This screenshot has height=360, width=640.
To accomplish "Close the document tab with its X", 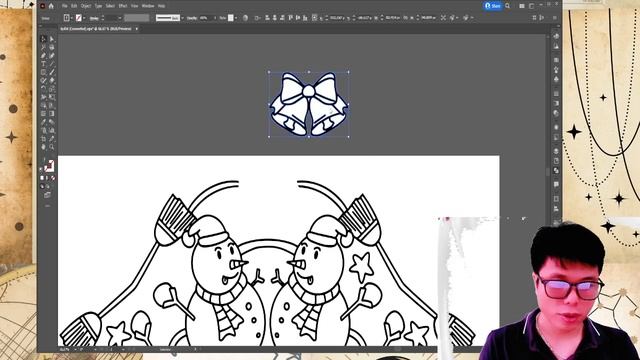I will pos(137,29).
